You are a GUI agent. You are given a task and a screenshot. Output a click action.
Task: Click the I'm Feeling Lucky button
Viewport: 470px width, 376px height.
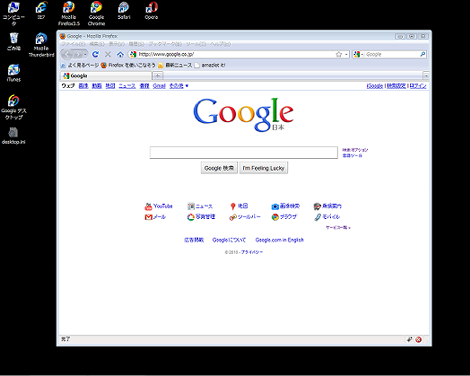point(263,168)
